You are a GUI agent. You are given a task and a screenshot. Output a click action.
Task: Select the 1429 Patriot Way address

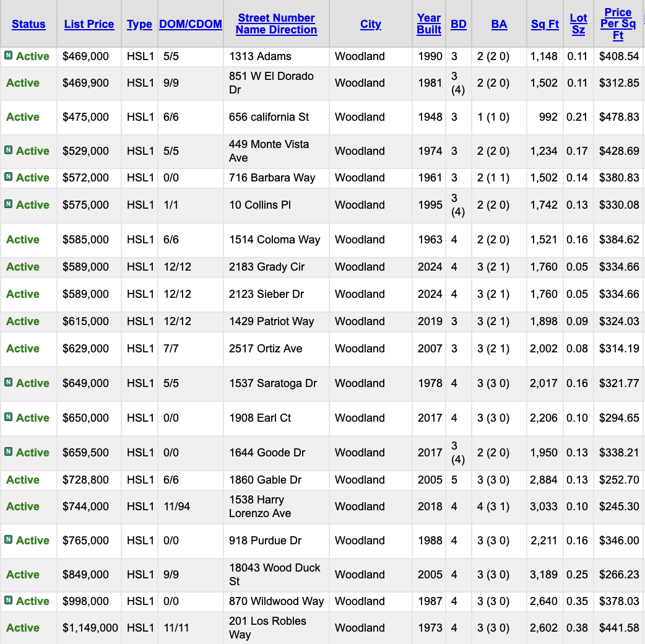(x=272, y=321)
